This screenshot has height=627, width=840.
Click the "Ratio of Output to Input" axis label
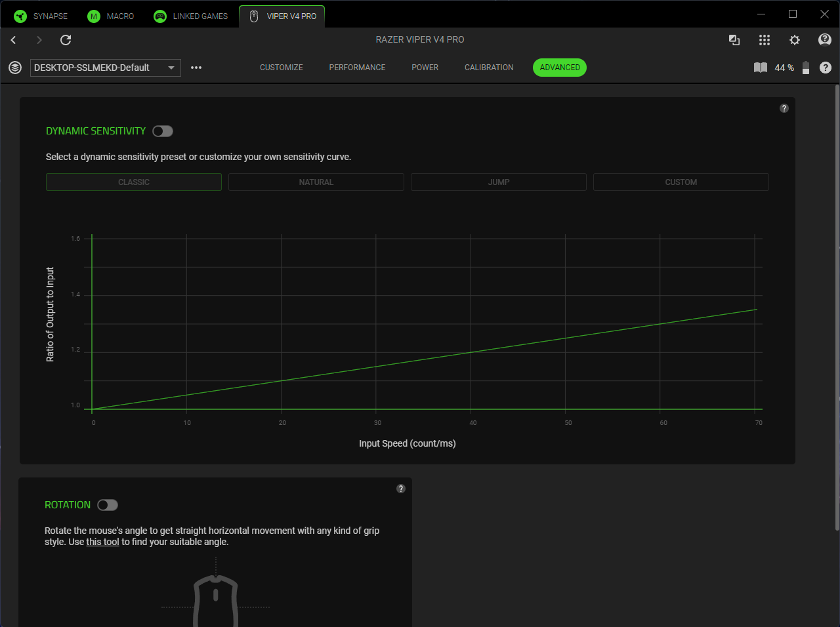pyautogui.click(x=50, y=314)
